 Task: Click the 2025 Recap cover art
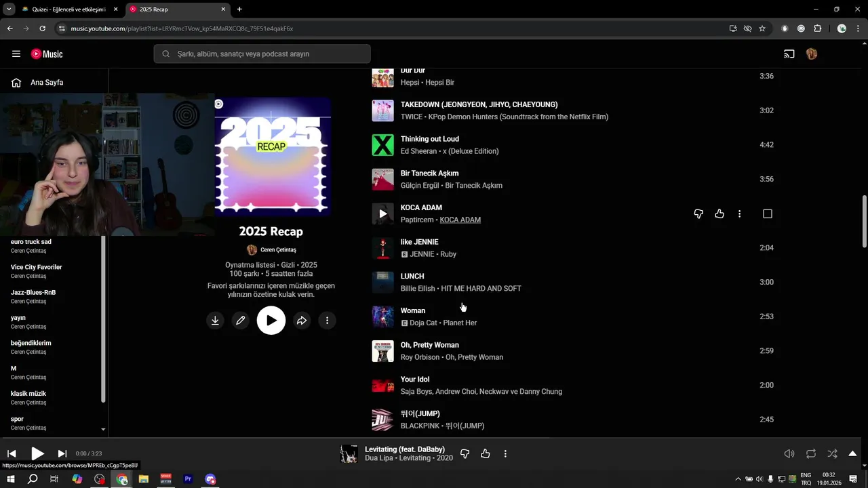(x=273, y=157)
